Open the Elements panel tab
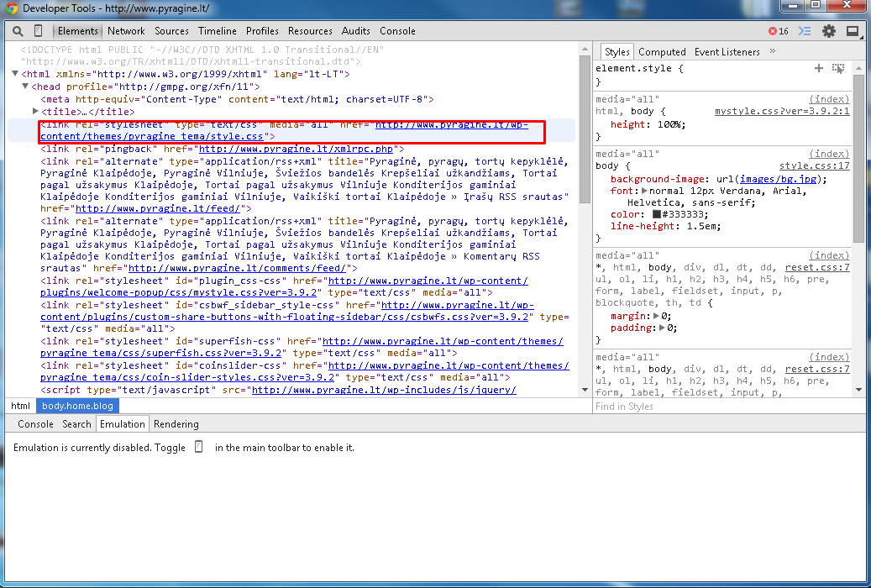The width and height of the screenshot is (871, 588). coord(78,31)
